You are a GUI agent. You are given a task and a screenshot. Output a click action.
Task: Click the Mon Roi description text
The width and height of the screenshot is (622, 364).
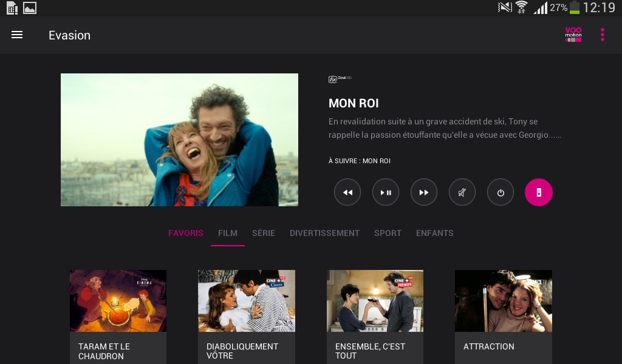click(x=445, y=128)
